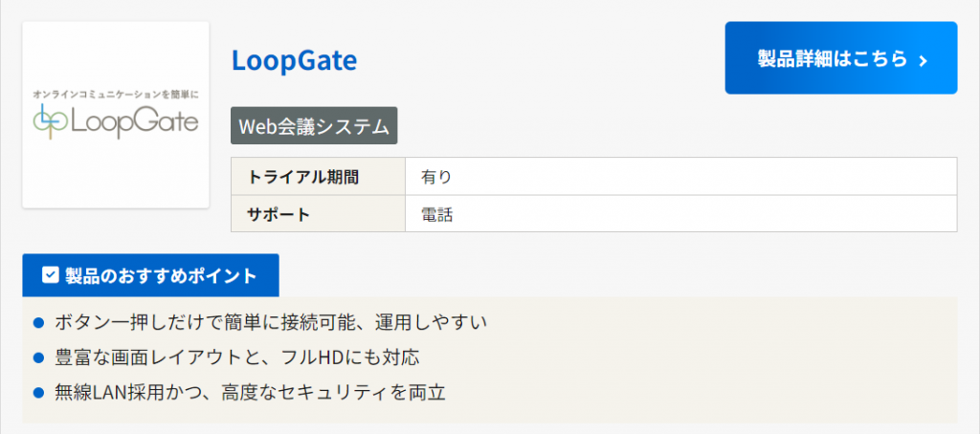Image resolution: width=980 pixels, height=434 pixels.
Task: Click the bullet dot before 無線LAN採用かつ
Action: (x=39, y=393)
